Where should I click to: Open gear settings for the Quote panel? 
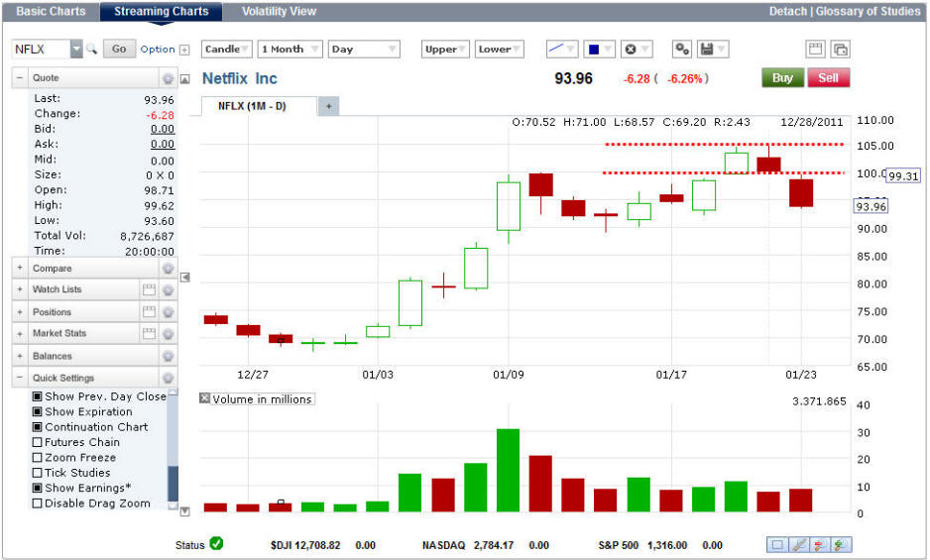coord(168,78)
